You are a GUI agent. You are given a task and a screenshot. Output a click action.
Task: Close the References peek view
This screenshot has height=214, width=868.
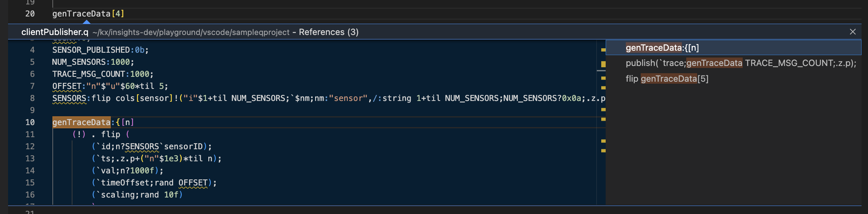click(x=852, y=32)
